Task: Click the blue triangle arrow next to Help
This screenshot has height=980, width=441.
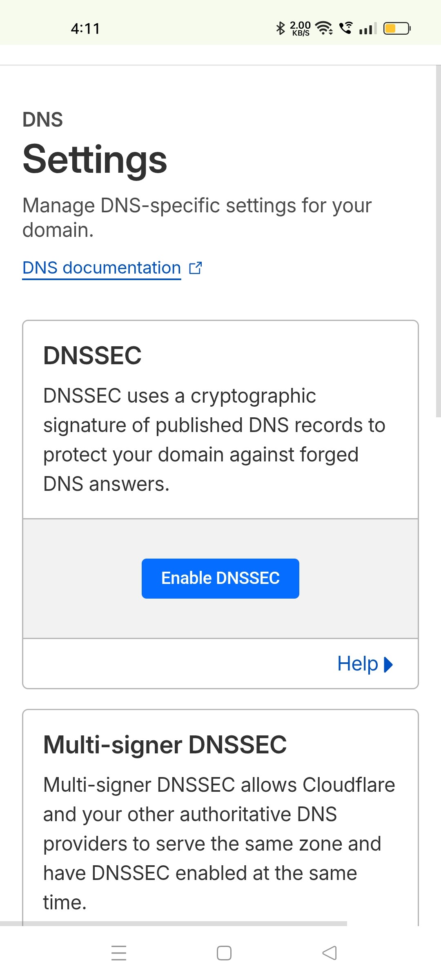Action: click(x=388, y=664)
